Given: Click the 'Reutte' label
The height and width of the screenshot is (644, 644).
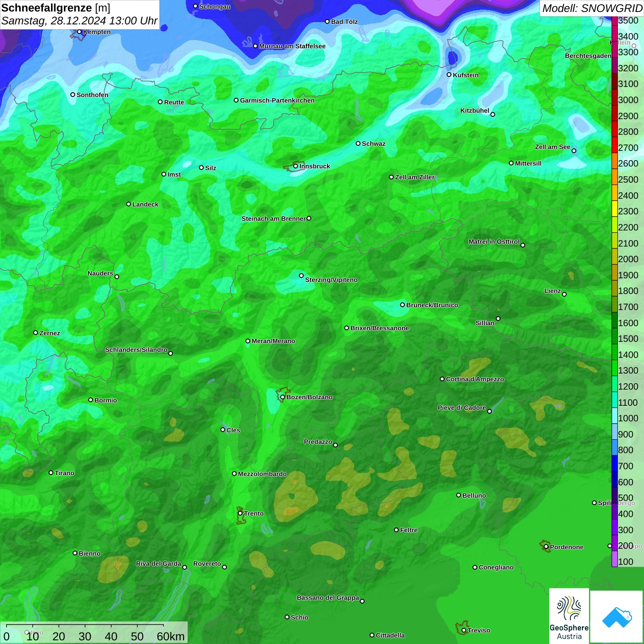Looking at the screenshot, I should pos(174,102).
